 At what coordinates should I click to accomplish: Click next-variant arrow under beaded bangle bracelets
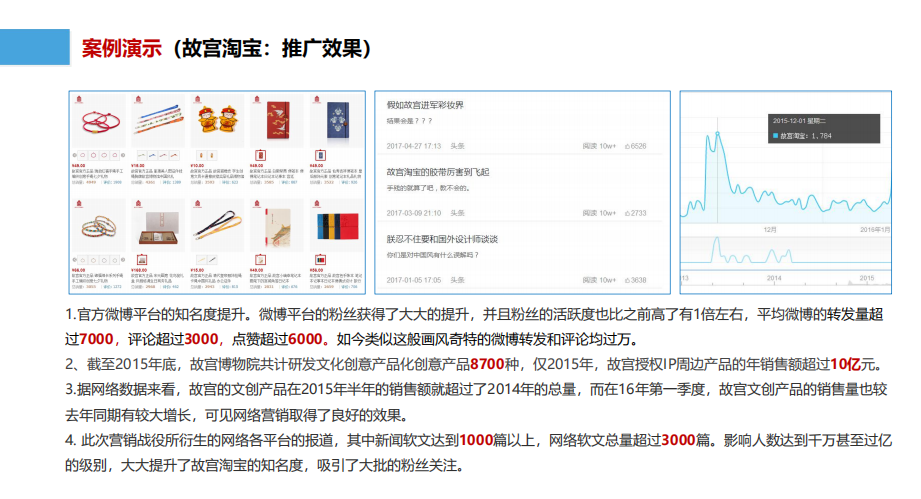coord(123,259)
